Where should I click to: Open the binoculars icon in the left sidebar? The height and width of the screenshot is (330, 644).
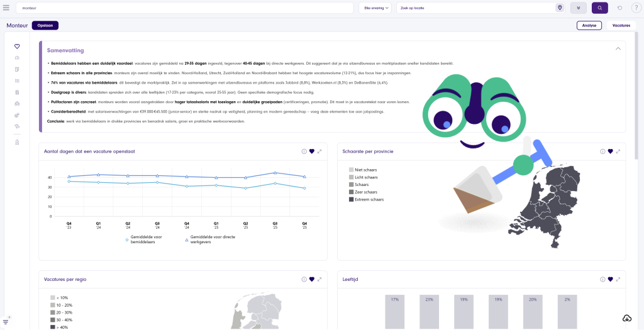[17, 103]
